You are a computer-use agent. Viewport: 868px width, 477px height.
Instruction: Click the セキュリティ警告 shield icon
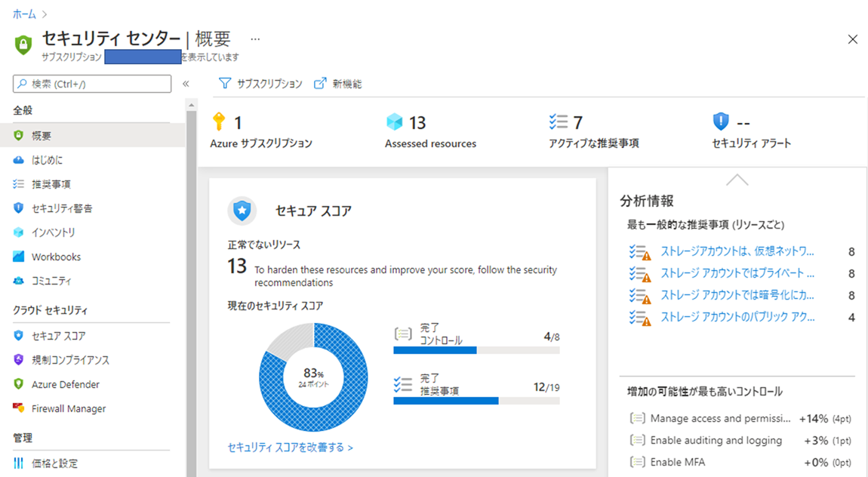19,208
